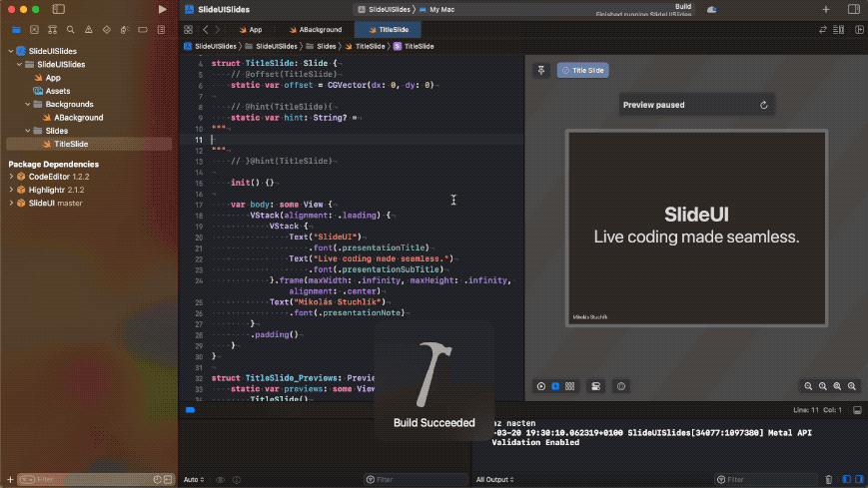The width and height of the screenshot is (868, 488).
Task: Resume the paused preview with refresh
Action: click(764, 105)
